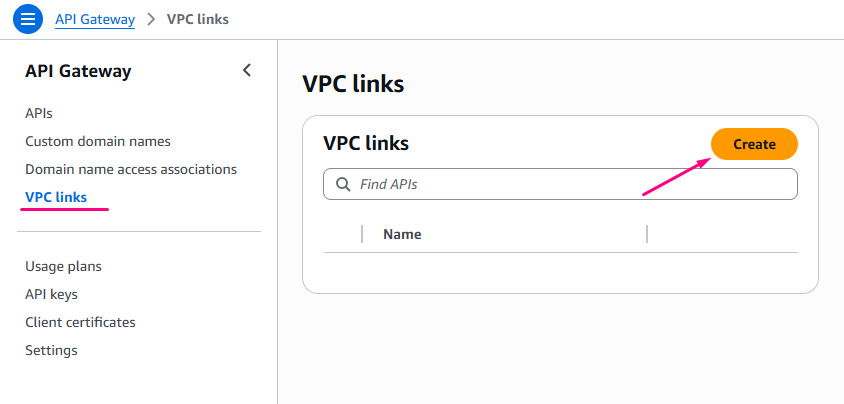The width and height of the screenshot is (844, 404).
Task: Open APIs in the sidebar
Action: (39, 113)
